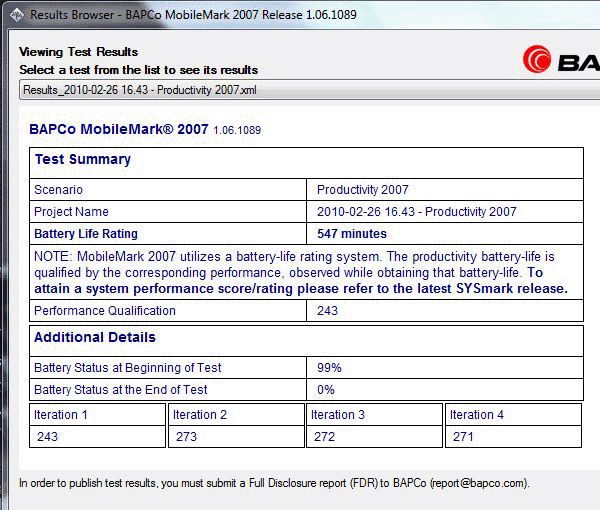
Task: Click the Iteration 3 header cell
Action: pyautogui.click(x=375, y=415)
